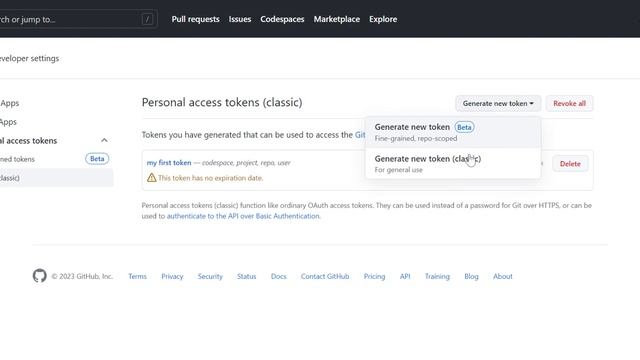This screenshot has height=360, width=640.
Task: Click the Beta badge beside fine-grained tokens in sidebar
Action: (x=97, y=158)
